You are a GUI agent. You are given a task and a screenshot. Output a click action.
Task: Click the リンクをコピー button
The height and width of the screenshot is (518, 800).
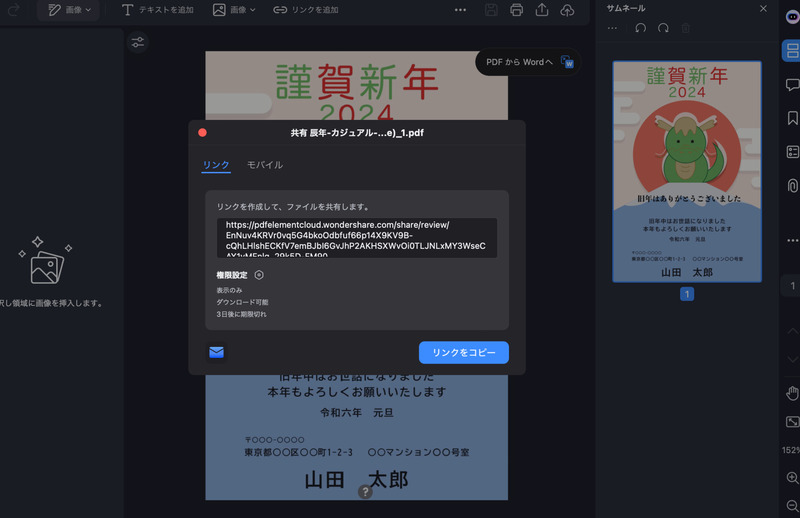(464, 352)
